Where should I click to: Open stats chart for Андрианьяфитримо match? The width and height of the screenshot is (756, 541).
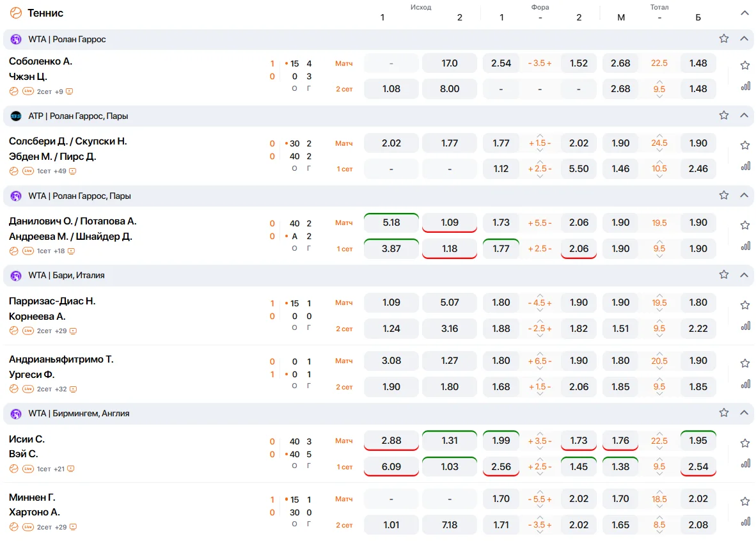[x=745, y=384]
